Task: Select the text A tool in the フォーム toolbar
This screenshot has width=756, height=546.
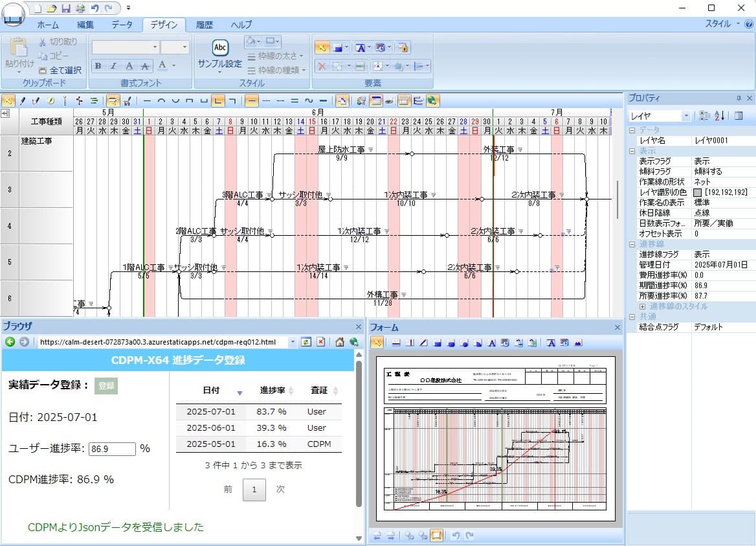Action: [x=492, y=343]
